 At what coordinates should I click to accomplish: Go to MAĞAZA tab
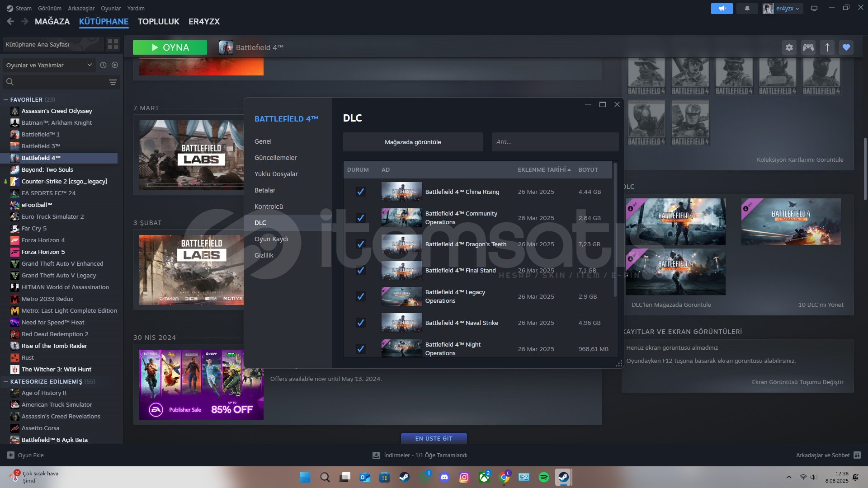[52, 21]
